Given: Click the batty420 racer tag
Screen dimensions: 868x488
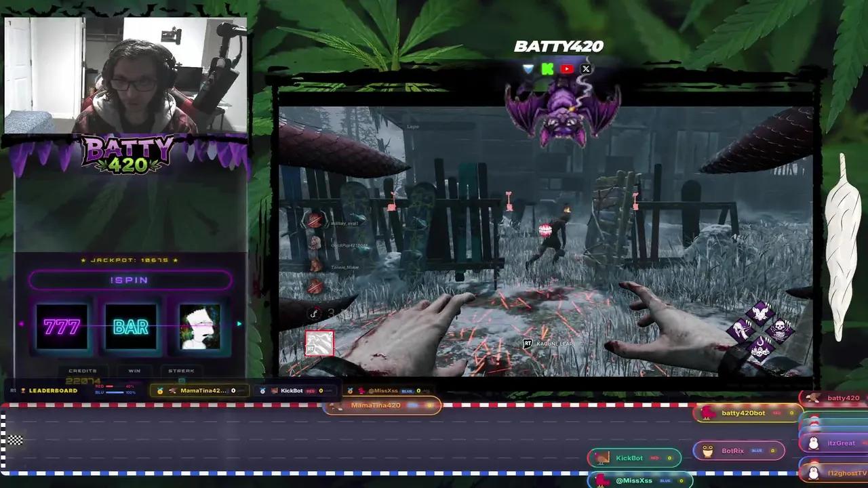Looking at the screenshot, I should (x=833, y=398).
